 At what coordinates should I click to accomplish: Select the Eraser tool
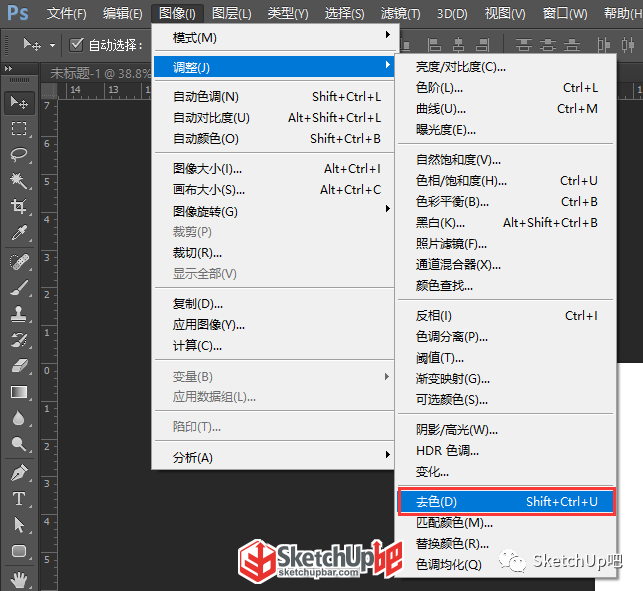coord(19,365)
